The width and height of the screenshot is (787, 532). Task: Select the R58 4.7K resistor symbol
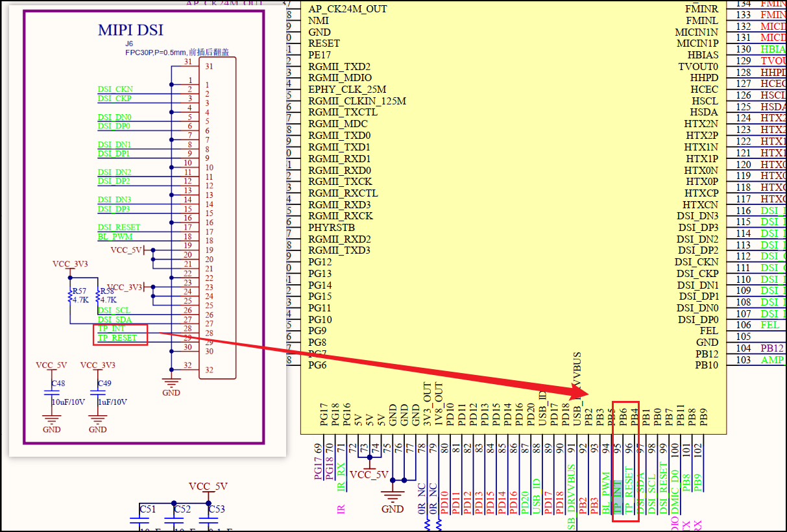click(x=97, y=296)
